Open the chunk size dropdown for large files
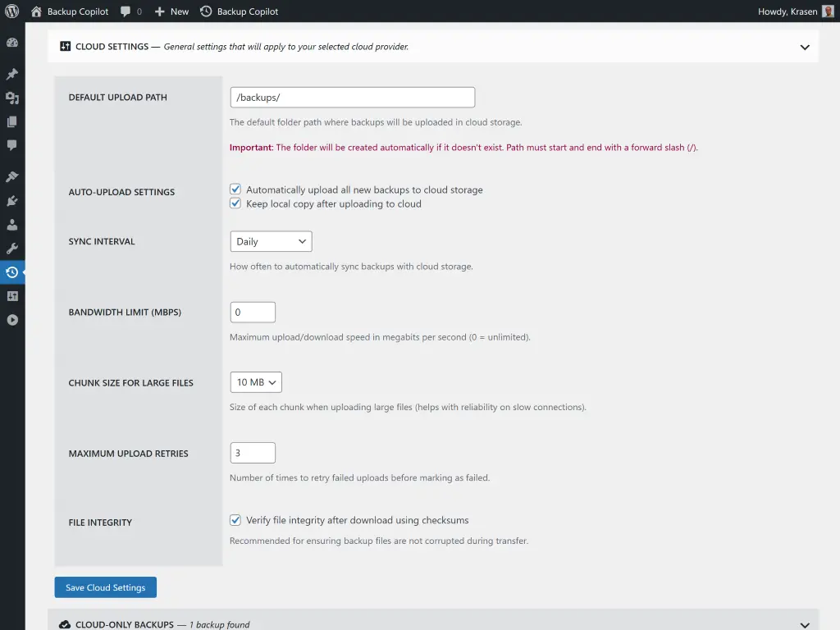This screenshot has height=630, width=840. tap(256, 381)
